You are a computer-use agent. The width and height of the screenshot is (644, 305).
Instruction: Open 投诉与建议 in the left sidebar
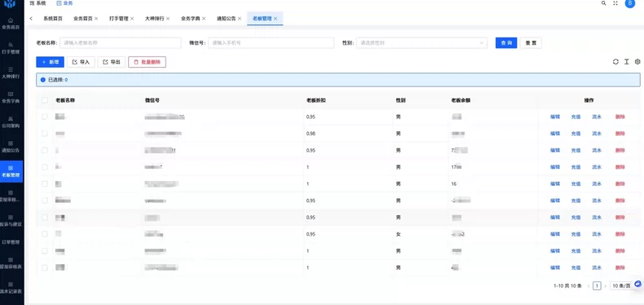pyautogui.click(x=11, y=221)
